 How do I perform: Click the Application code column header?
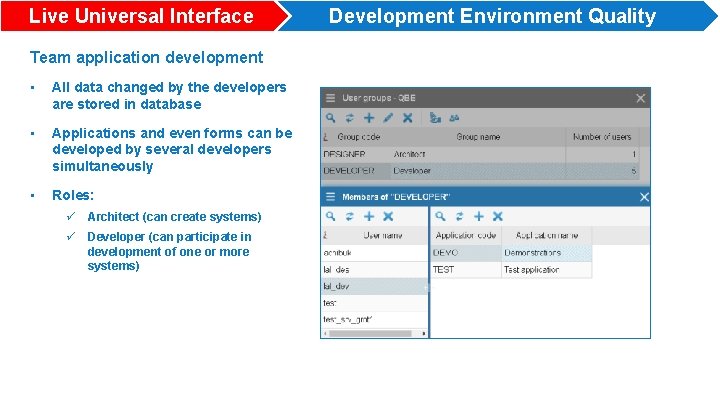click(x=466, y=236)
